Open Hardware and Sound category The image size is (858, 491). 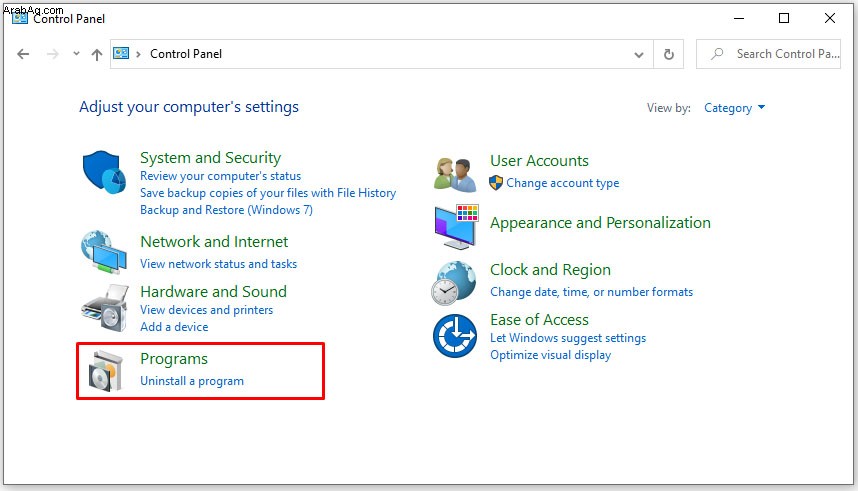coord(213,291)
